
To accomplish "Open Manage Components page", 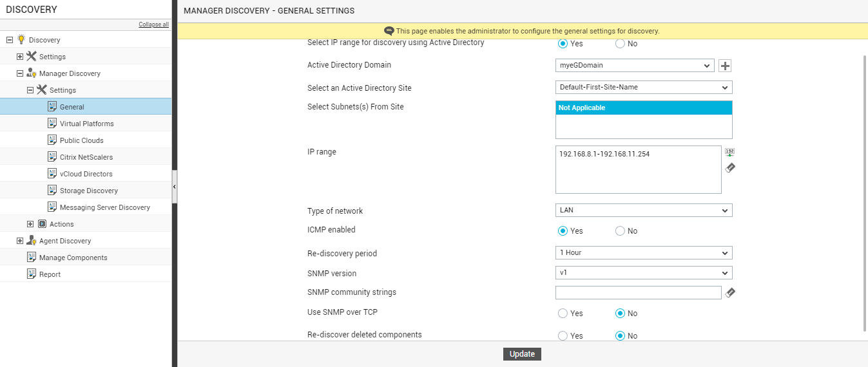I will [73, 258].
